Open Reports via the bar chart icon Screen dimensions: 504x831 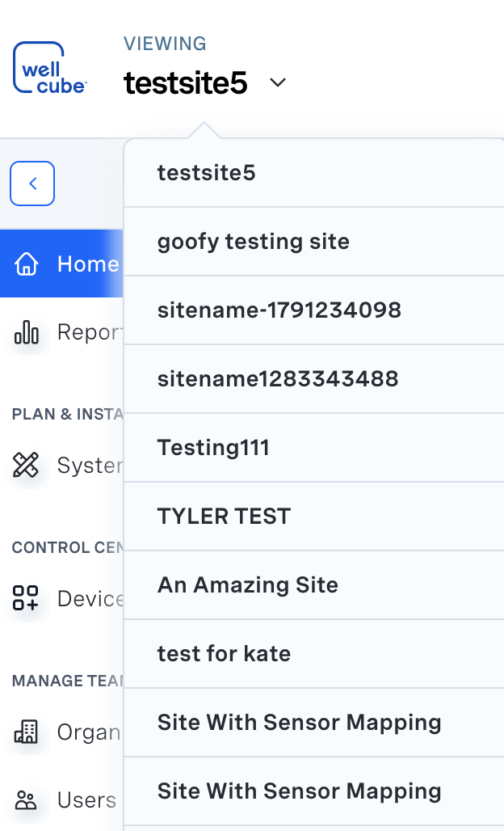(27, 332)
